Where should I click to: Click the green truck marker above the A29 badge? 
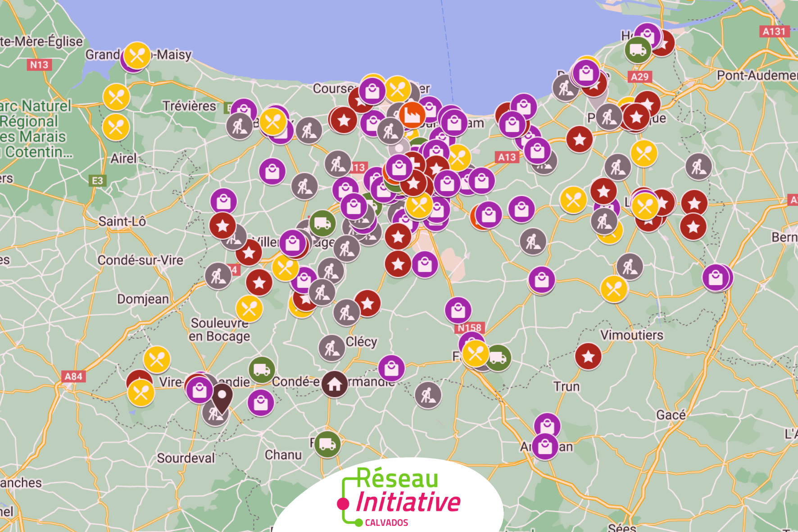point(638,50)
